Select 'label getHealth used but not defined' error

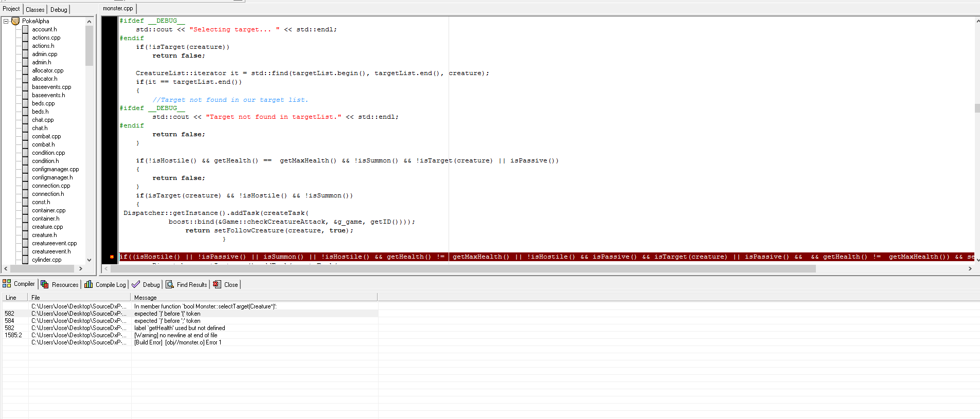coord(190,328)
